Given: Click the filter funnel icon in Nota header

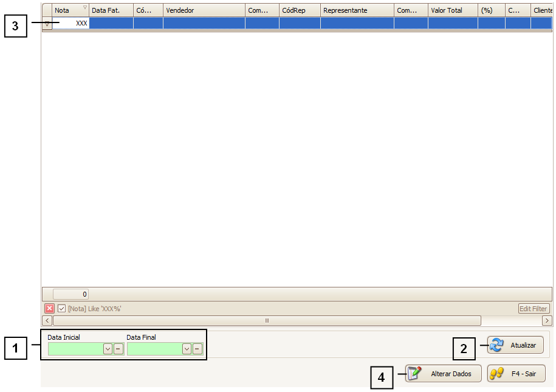Looking at the screenshot, I should coord(84,9).
